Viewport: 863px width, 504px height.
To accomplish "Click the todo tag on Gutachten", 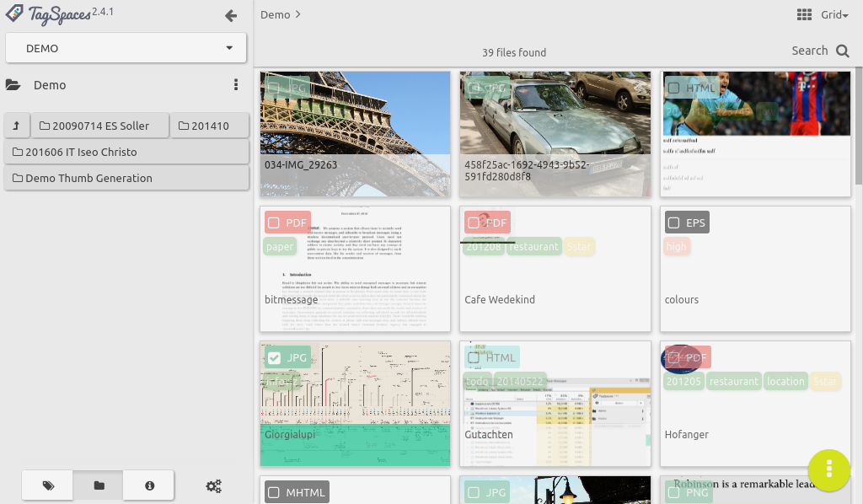I will click(477, 381).
